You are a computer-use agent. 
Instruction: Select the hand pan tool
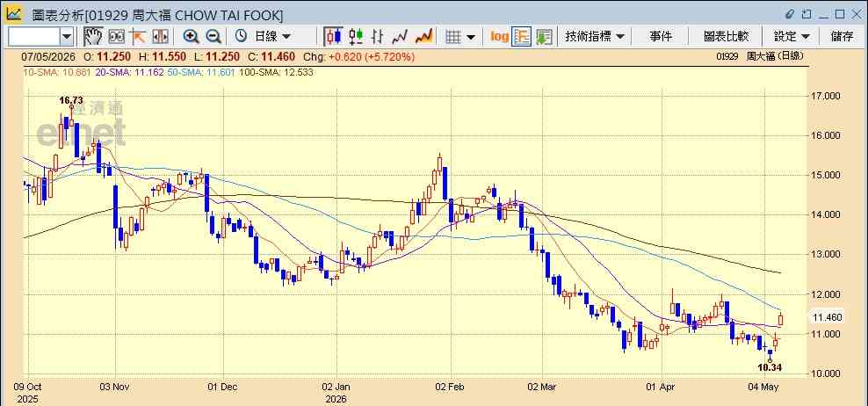click(x=93, y=37)
